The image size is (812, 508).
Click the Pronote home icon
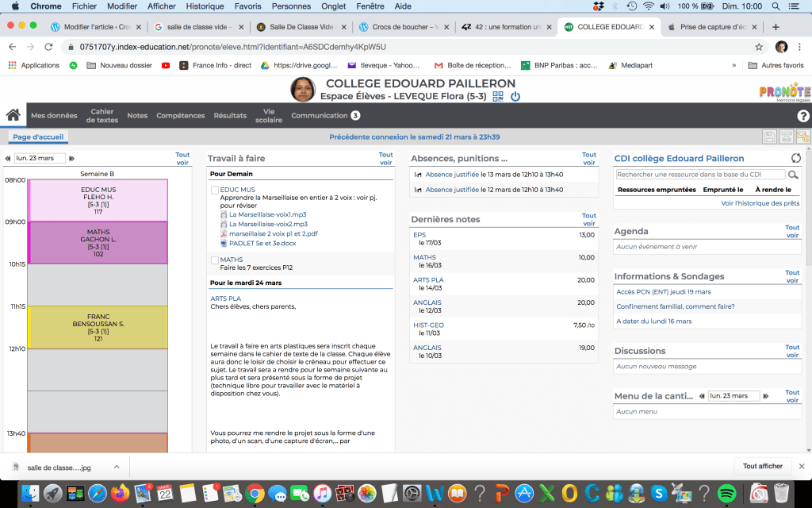pos(13,115)
